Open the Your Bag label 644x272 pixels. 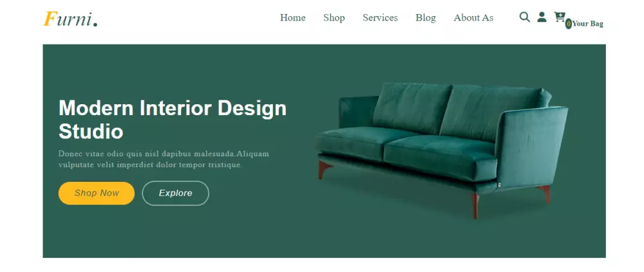click(588, 24)
